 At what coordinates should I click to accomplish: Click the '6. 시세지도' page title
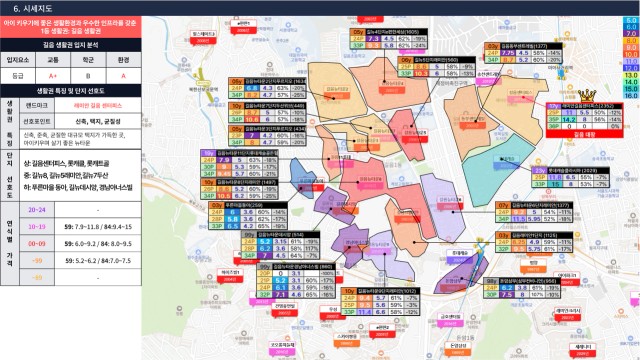[x=33, y=8]
